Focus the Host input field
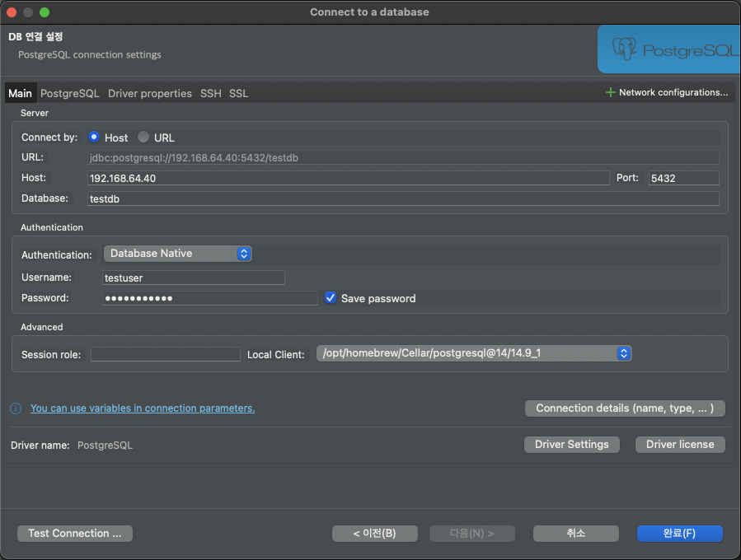The image size is (741, 560). [349, 178]
